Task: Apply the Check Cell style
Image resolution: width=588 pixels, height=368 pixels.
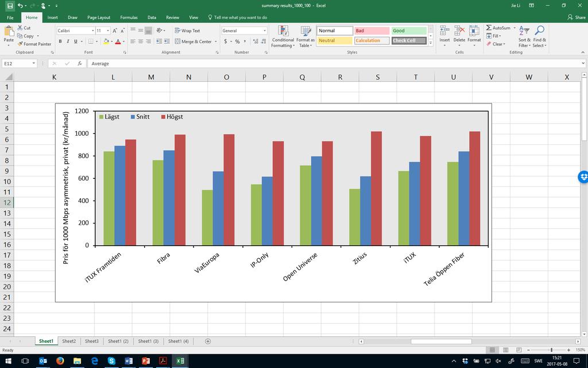Action: pos(409,41)
